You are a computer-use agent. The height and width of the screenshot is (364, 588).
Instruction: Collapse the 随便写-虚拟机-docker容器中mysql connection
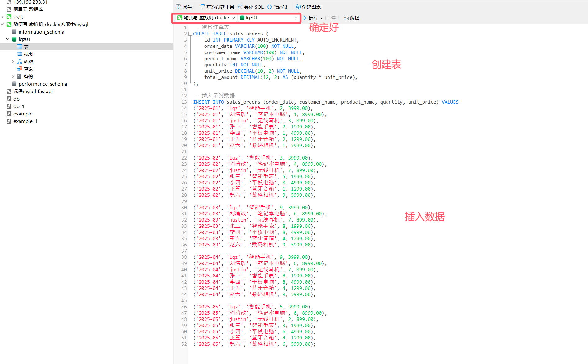(x=2, y=24)
